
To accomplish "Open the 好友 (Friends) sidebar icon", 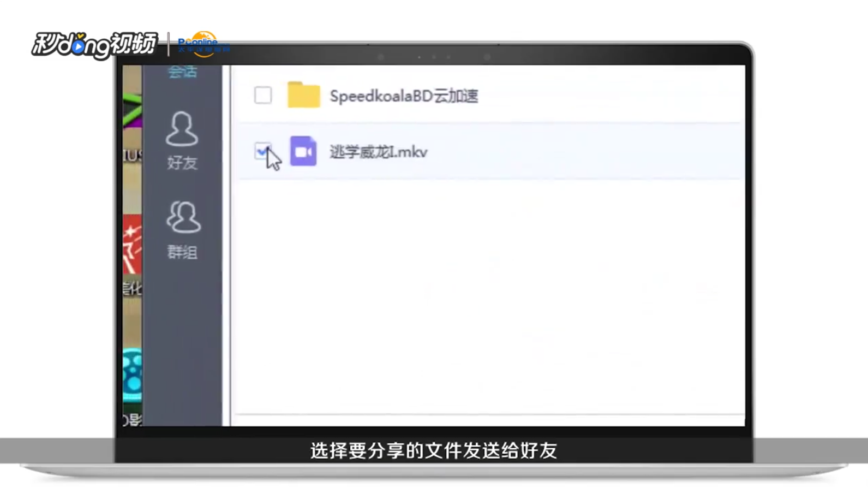I will (x=182, y=129).
